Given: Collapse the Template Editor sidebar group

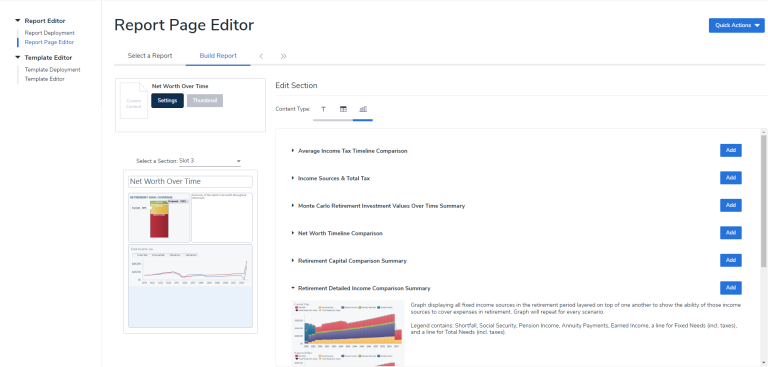Looking at the screenshot, I should pos(18,57).
